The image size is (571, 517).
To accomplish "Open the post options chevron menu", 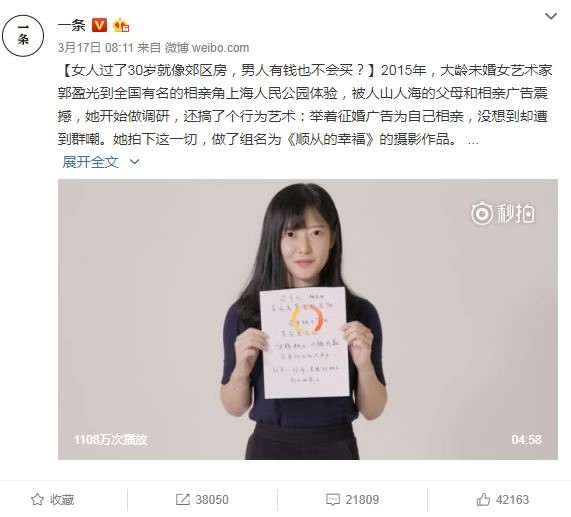I will coord(551,16).
